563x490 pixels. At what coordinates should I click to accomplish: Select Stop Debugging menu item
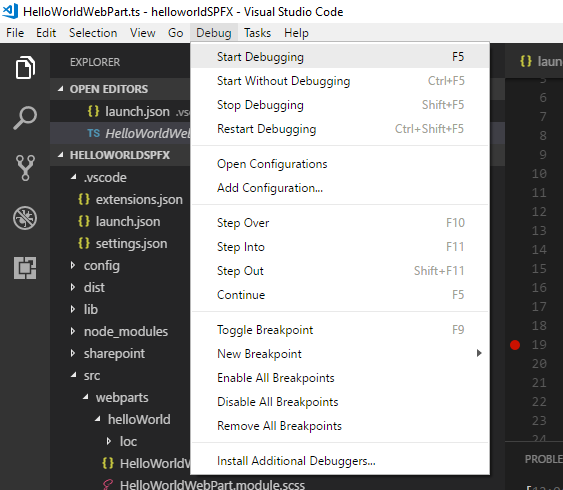(340, 105)
